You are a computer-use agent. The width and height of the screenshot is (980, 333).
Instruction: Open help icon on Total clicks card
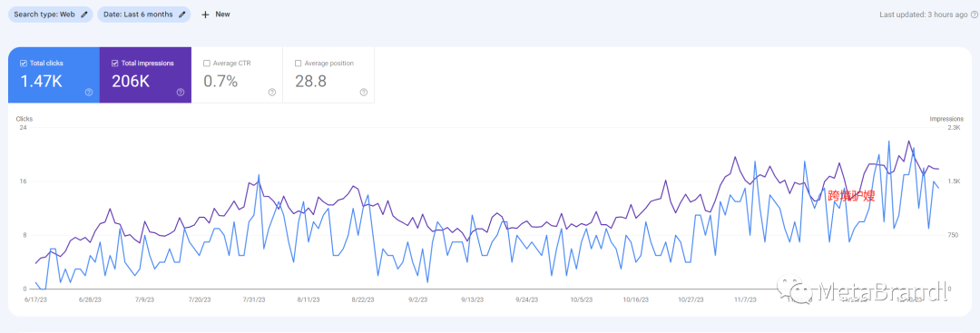point(89,93)
